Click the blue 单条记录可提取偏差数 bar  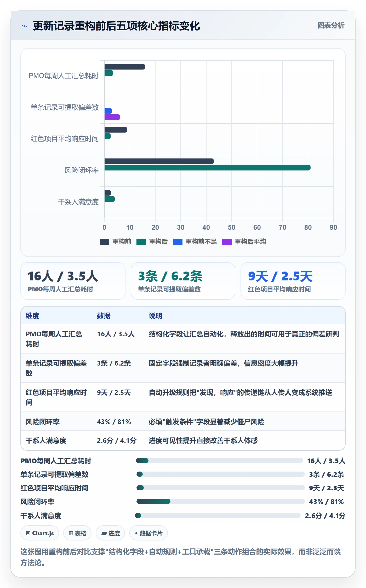108,111
